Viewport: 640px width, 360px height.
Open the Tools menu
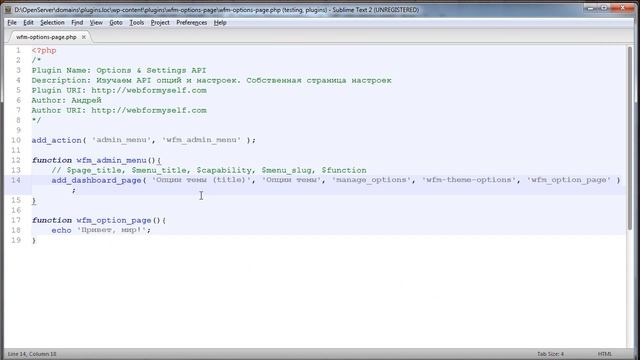click(x=136, y=22)
